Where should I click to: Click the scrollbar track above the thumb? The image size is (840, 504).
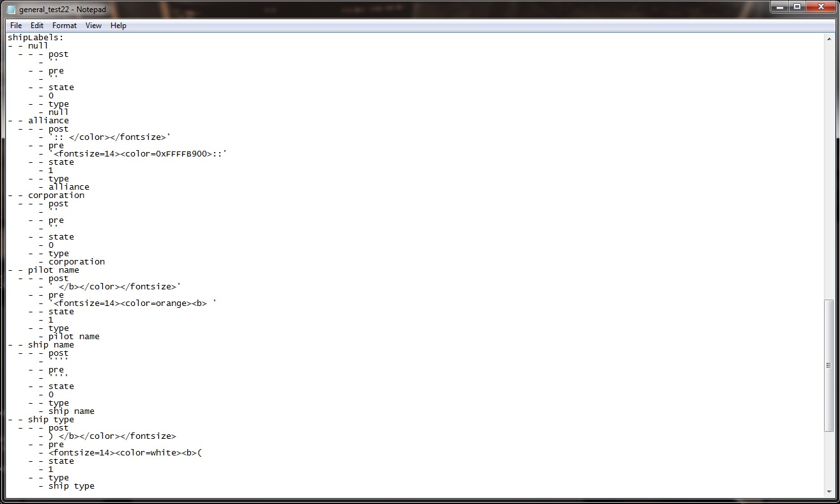829,171
